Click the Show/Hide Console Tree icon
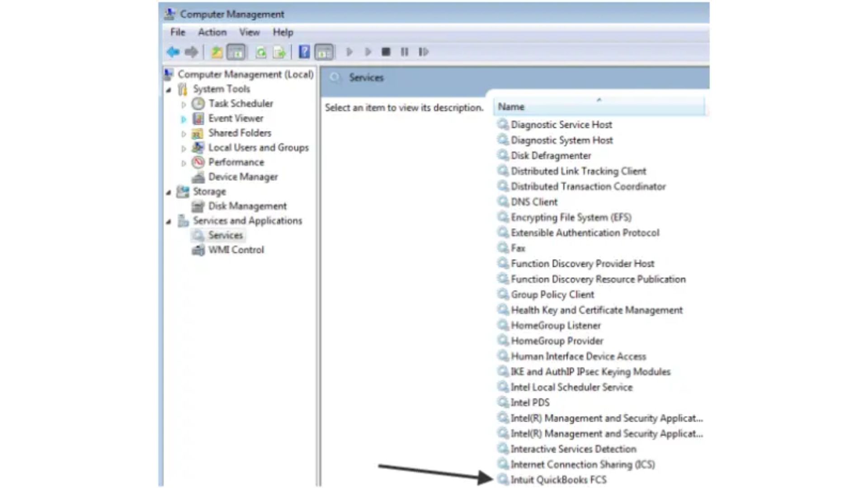Image resolution: width=868 pixels, height=488 pixels. 235,52
